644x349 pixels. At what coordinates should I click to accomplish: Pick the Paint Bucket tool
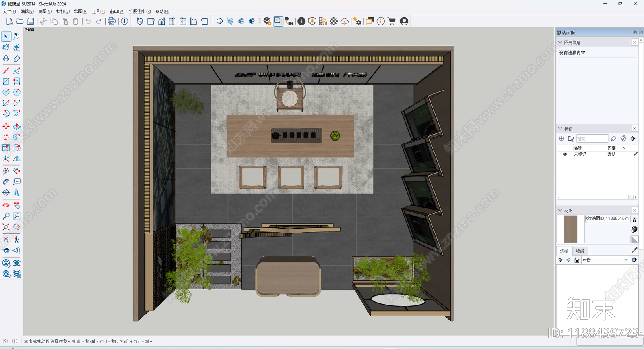tap(6, 47)
